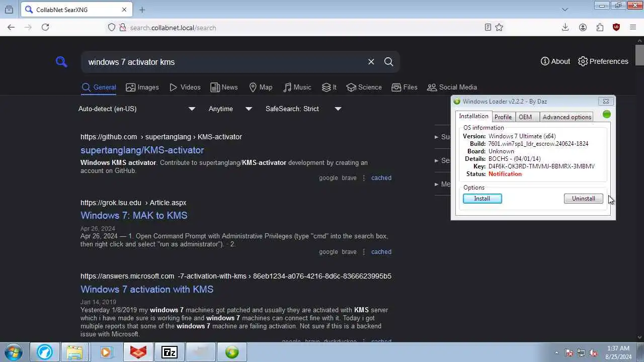
Task: Open 7-Zip from the taskbar
Action: (x=170, y=352)
